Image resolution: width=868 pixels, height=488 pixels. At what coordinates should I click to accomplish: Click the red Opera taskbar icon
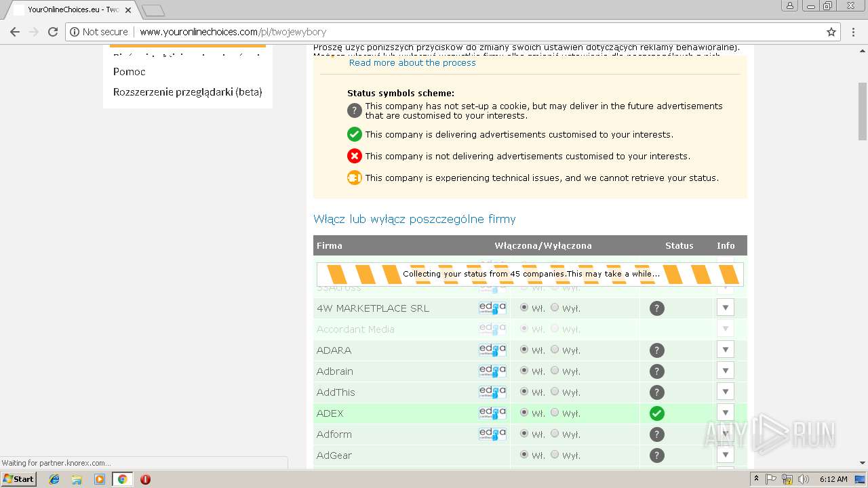point(145,479)
